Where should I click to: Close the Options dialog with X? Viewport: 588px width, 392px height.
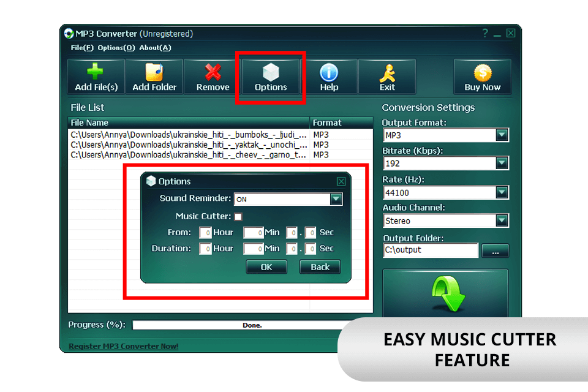pos(341,181)
